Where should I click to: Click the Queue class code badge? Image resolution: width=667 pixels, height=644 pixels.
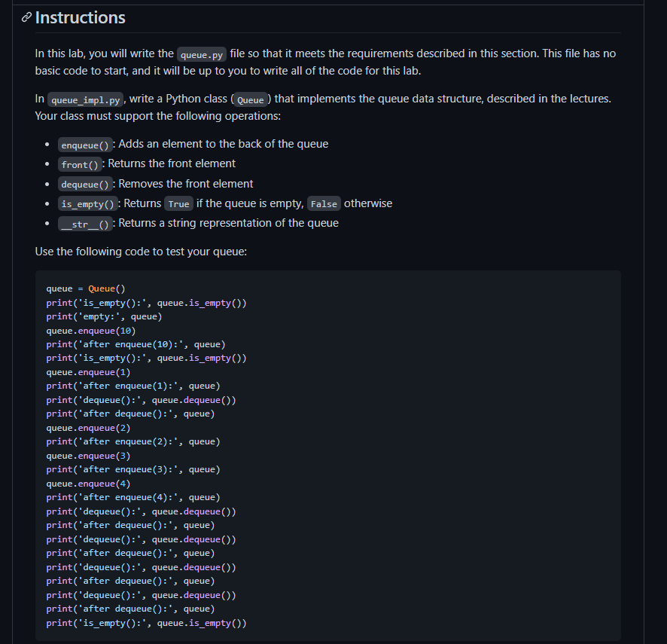[x=251, y=99]
